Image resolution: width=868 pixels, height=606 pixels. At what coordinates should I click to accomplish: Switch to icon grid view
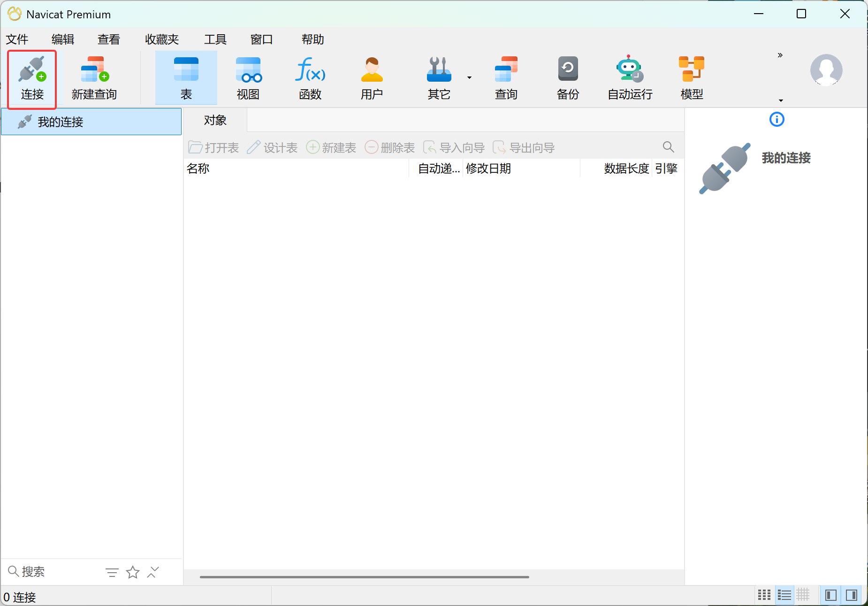[x=764, y=595]
